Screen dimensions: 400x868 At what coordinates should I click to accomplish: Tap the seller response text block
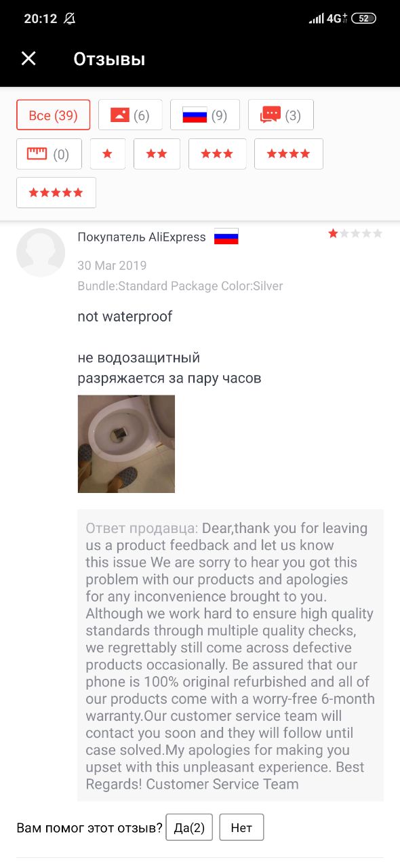pyautogui.click(x=231, y=655)
